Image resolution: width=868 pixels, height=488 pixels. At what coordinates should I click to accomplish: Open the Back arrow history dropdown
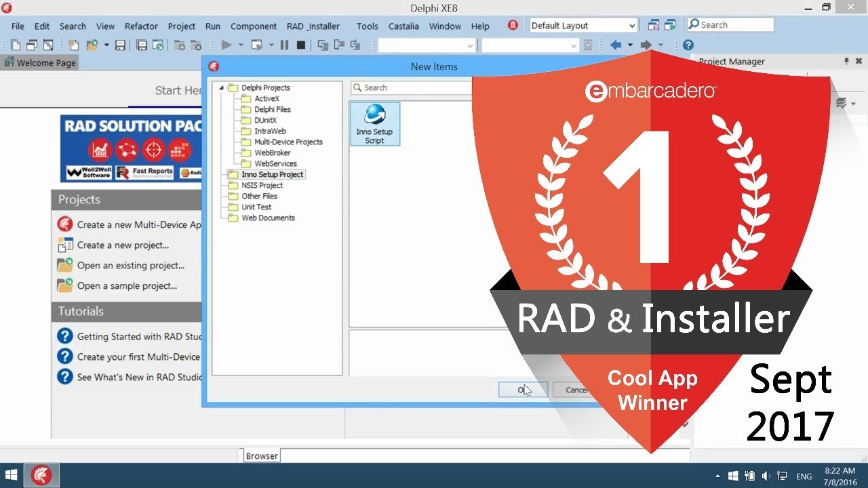click(630, 45)
